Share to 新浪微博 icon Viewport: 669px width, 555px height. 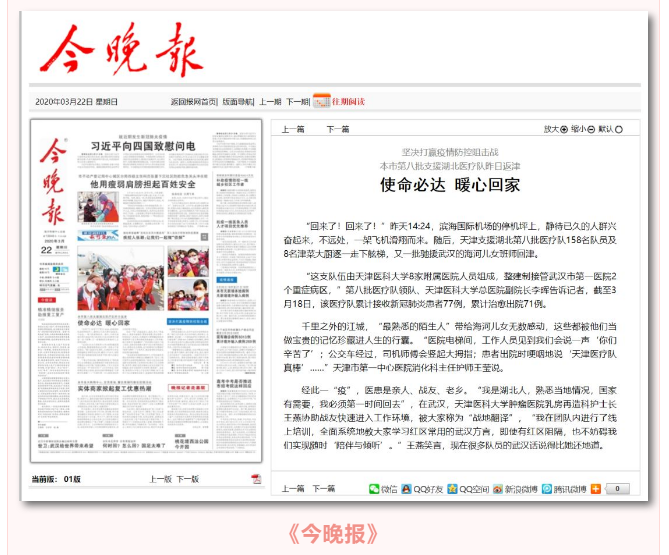click(x=497, y=489)
